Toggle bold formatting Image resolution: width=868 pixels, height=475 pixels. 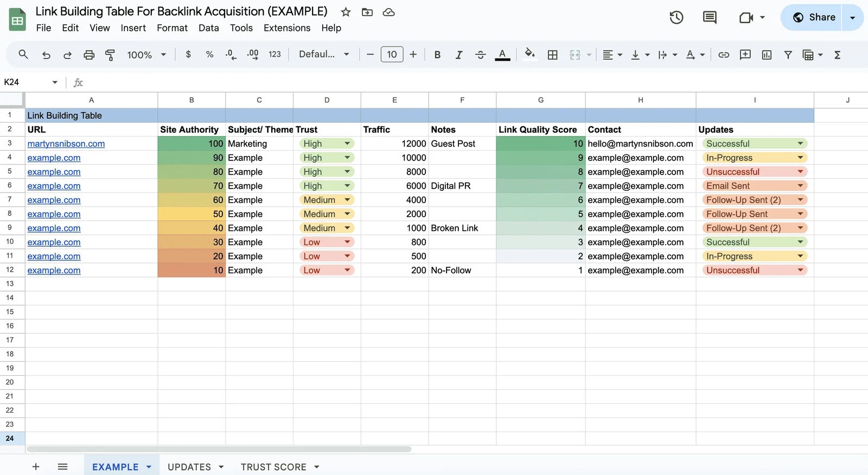[437, 55]
